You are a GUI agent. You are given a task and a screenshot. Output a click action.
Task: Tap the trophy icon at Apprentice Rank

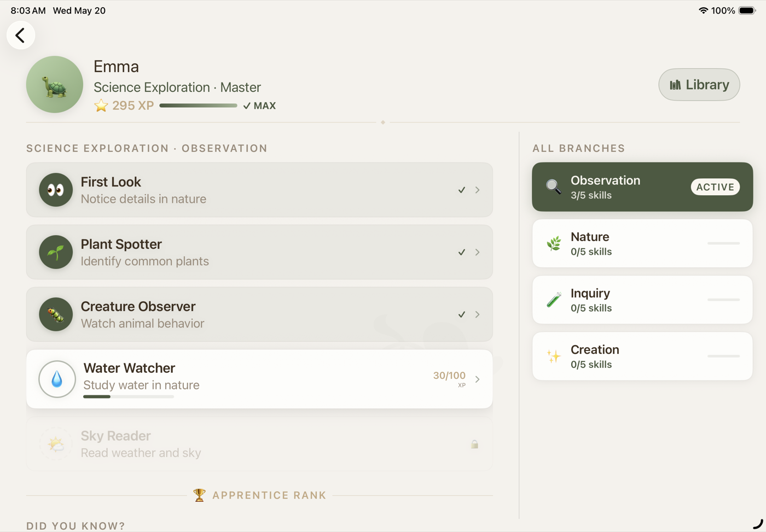pyautogui.click(x=200, y=495)
